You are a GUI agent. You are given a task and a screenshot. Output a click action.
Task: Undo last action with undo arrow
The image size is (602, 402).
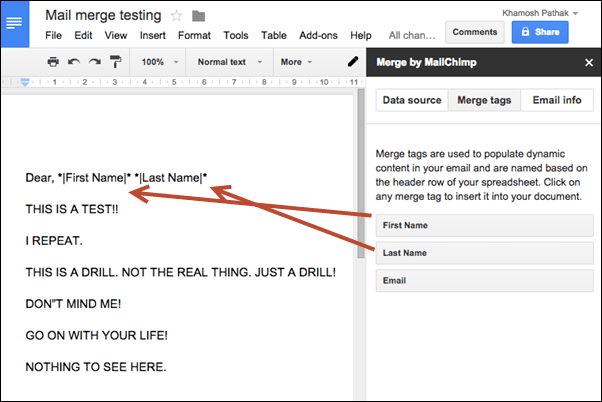[x=74, y=62]
